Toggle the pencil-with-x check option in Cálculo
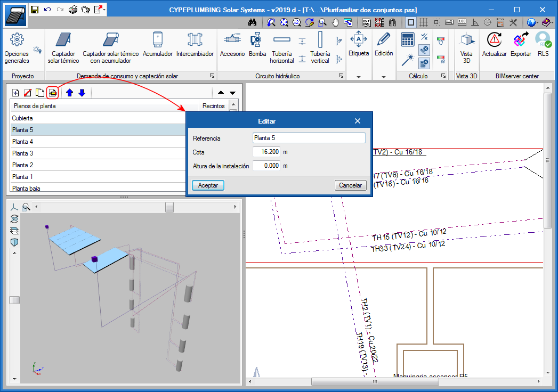This screenshot has width=558, height=392. (424, 50)
